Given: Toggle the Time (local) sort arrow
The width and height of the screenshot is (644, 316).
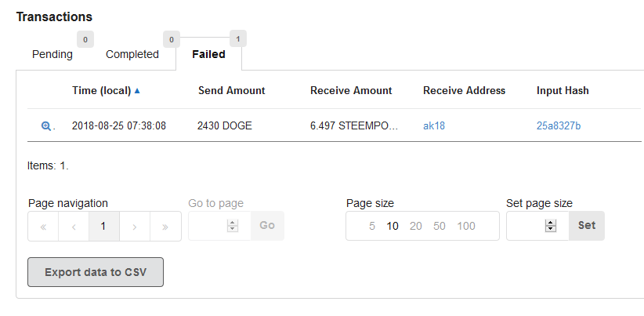Looking at the screenshot, I should [x=138, y=91].
